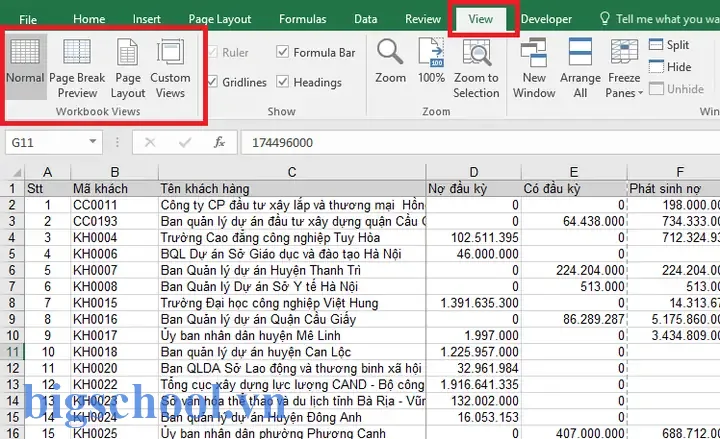Open Freeze Panes menu
This screenshot has height=439, width=720.
624,68
